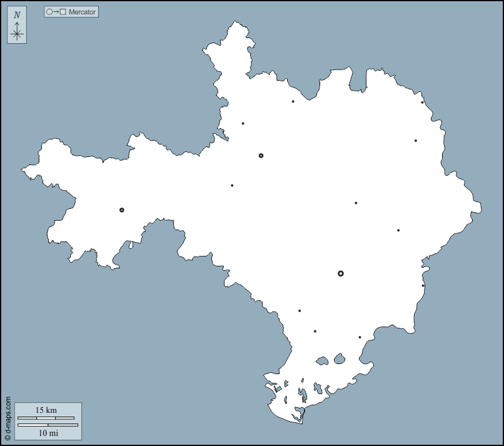Select the ring marker in the north-central area

pyautogui.click(x=261, y=156)
